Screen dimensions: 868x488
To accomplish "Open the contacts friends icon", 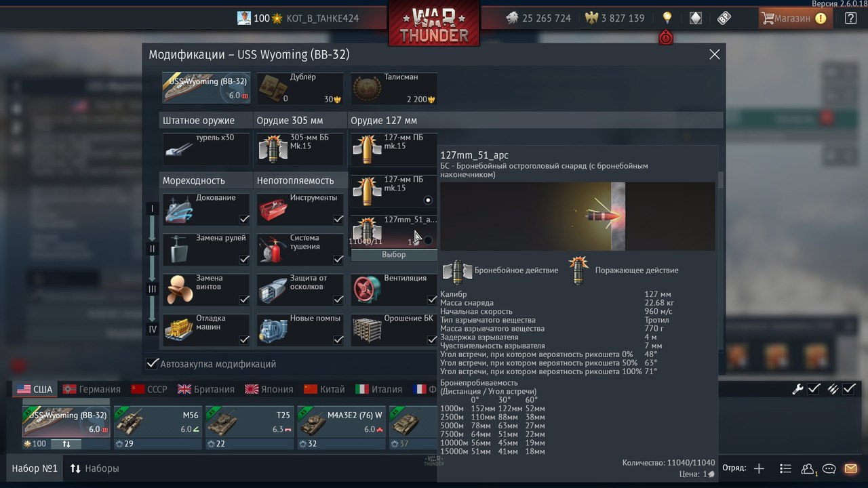I will (808, 468).
